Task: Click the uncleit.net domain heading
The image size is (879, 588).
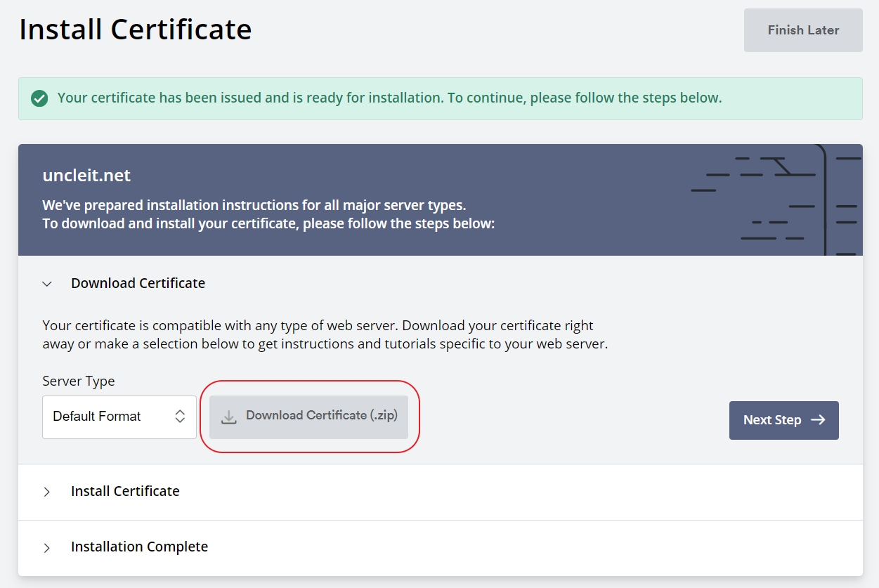Action: [86, 175]
